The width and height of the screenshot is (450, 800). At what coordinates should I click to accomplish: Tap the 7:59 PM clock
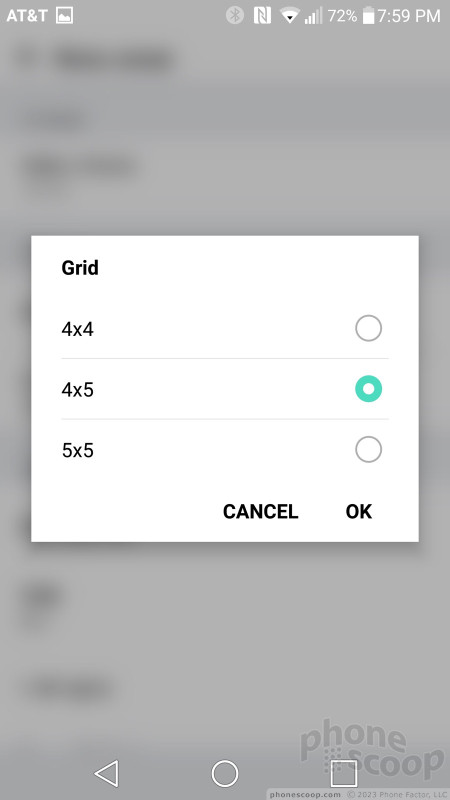pos(409,16)
